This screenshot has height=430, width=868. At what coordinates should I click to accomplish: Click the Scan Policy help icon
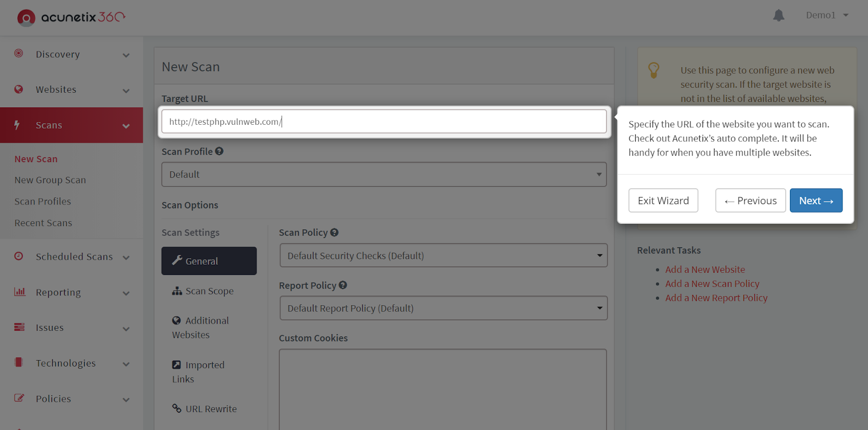pyautogui.click(x=334, y=232)
